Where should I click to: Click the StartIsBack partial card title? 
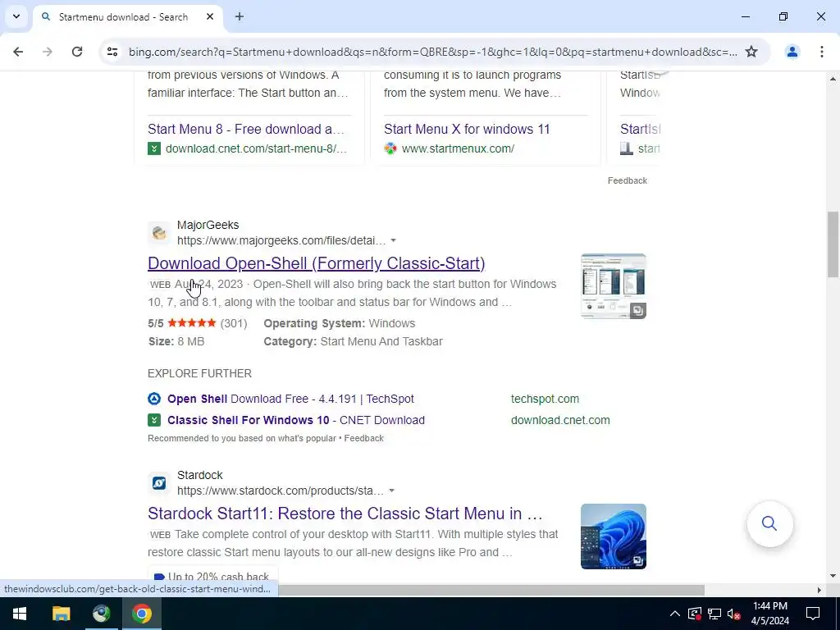640,129
